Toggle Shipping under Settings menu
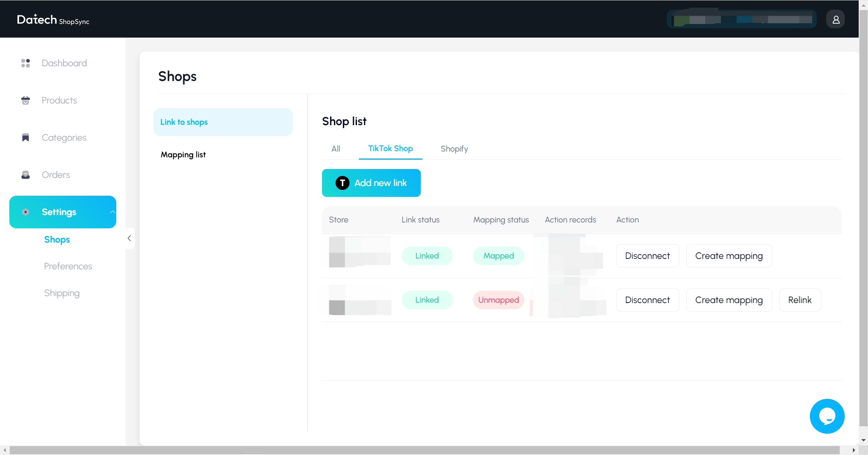The height and width of the screenshot is (455, 868). (62, 293)
